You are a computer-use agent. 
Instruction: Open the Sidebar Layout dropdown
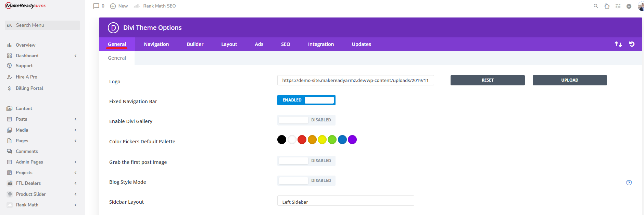[346, 201]
